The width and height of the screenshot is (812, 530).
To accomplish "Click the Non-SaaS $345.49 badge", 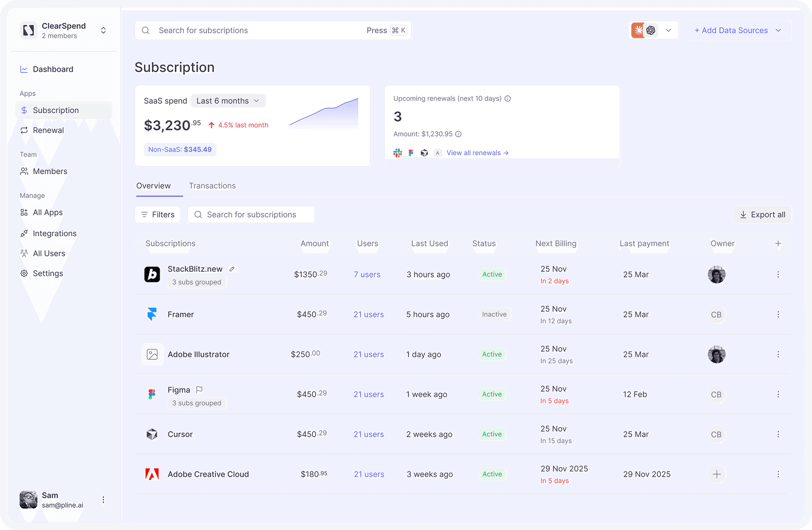I will pyautogui.click(x=180, y=149).
